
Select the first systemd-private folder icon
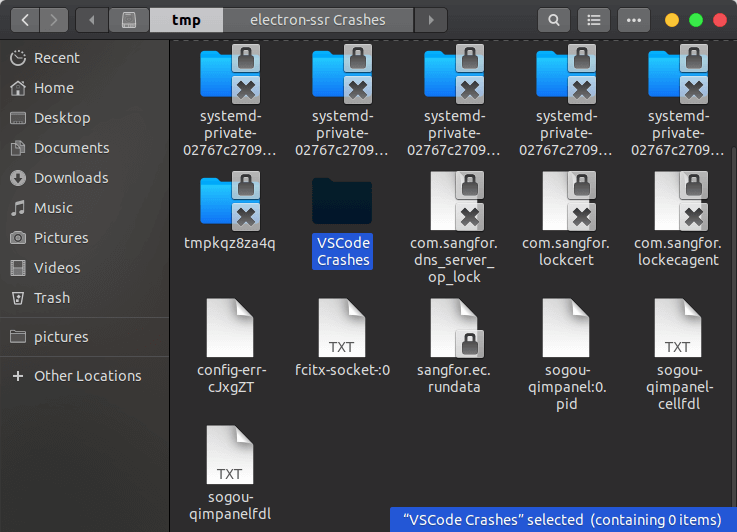(230, 74)
